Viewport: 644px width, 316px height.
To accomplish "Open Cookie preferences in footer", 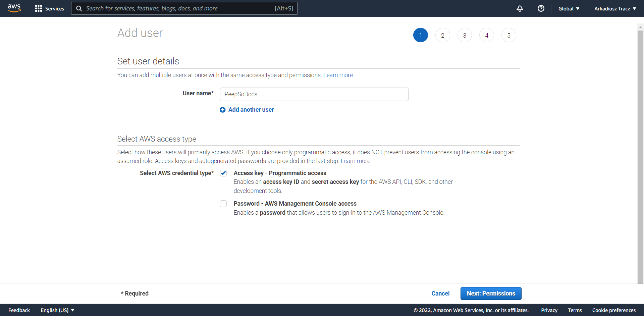I will click(614, 310).
